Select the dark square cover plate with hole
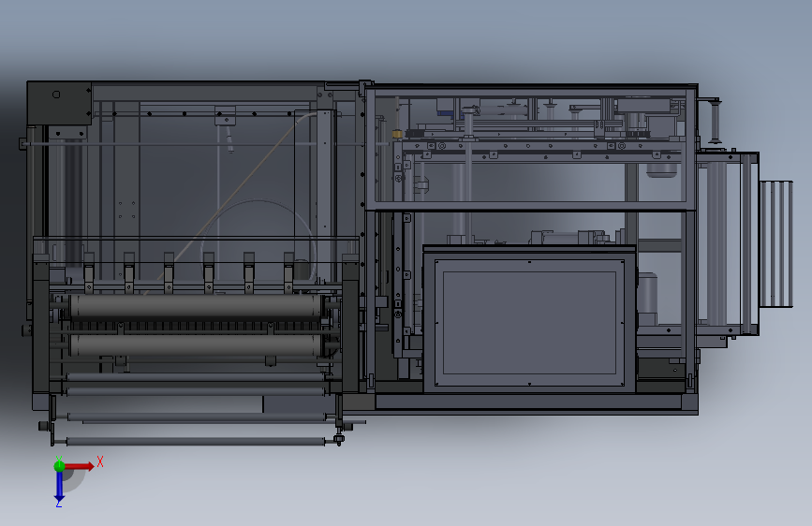This screenshot has width=812, height=526. [x=60, y=103]
